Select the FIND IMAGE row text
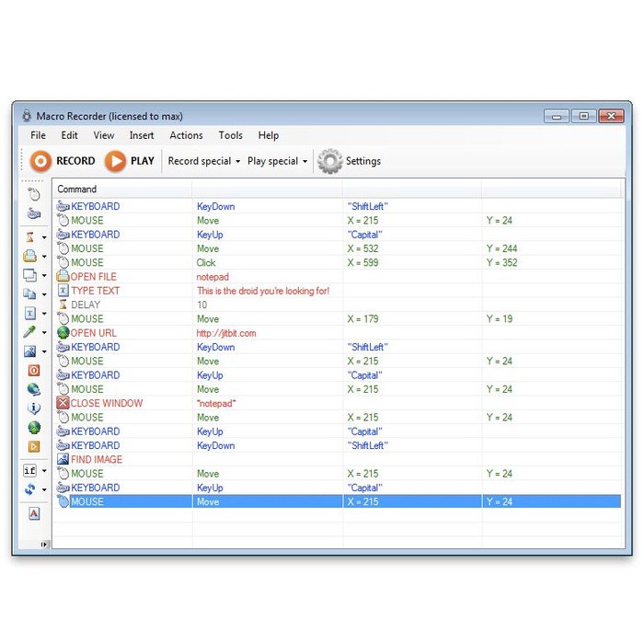 point(97,460)
